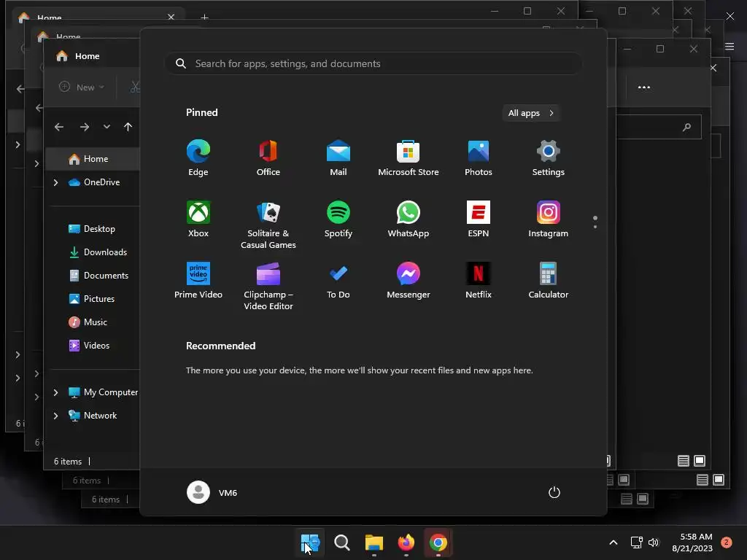The width and height of the screenshot is (747, 560).
Task: Open the network tray icon
Action: (x=636, y=542)
